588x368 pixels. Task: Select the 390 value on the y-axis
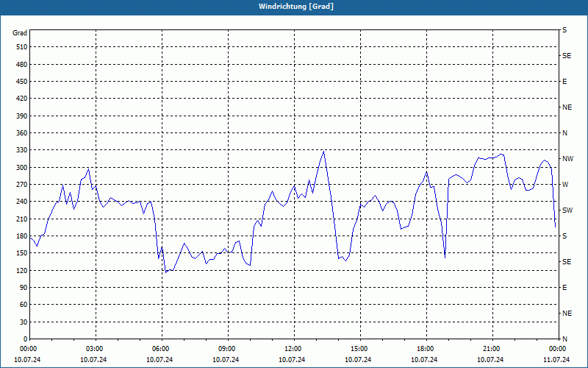pos(22,116)
